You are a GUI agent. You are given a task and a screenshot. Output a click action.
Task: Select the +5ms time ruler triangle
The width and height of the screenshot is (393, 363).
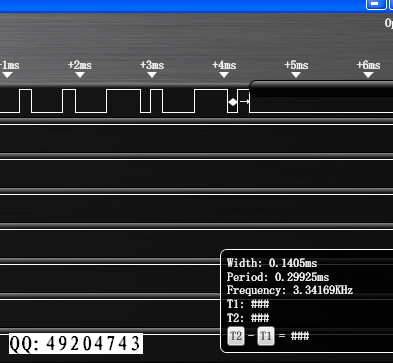tap(296, 75)
